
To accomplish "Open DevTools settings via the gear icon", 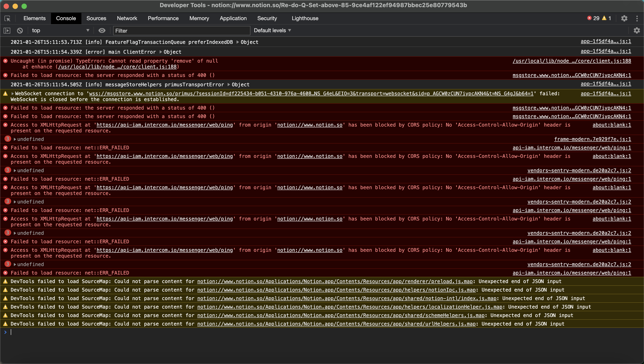I will tap(624, 18).
